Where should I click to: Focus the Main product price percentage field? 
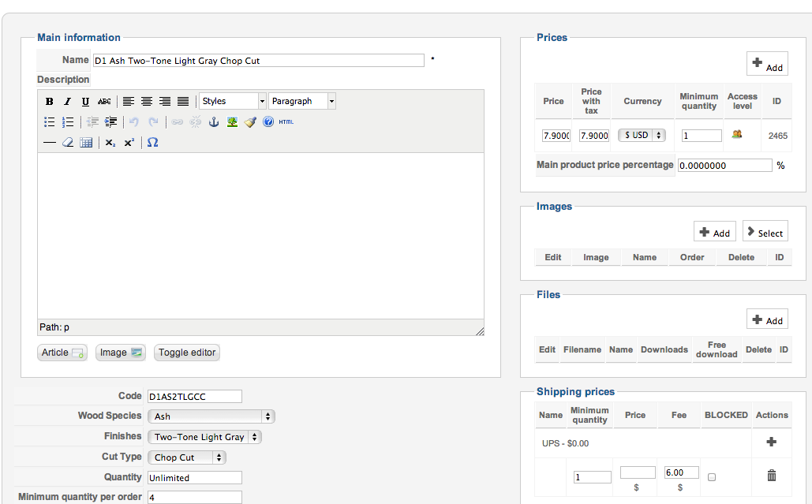(724, 166)
